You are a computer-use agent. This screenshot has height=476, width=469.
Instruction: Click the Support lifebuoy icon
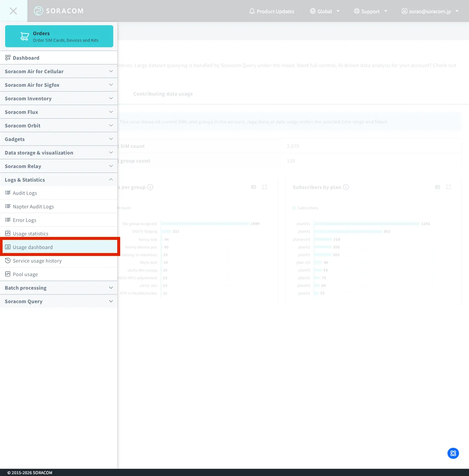point(357,11)
